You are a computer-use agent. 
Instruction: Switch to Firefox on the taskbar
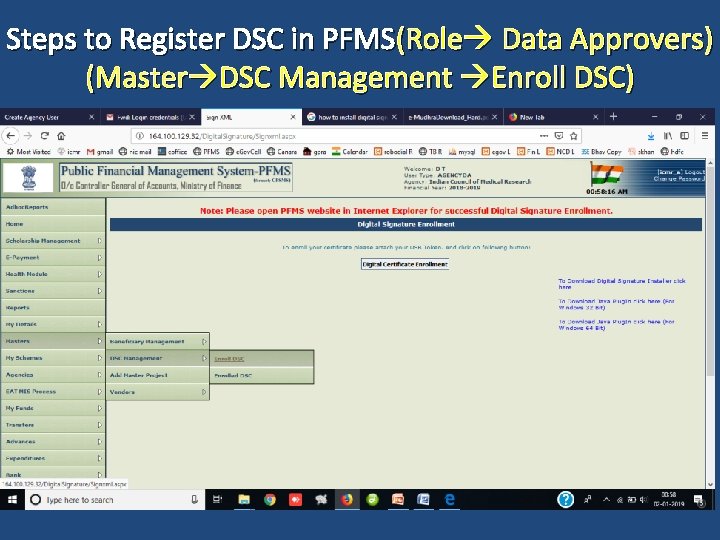(347, 500)
